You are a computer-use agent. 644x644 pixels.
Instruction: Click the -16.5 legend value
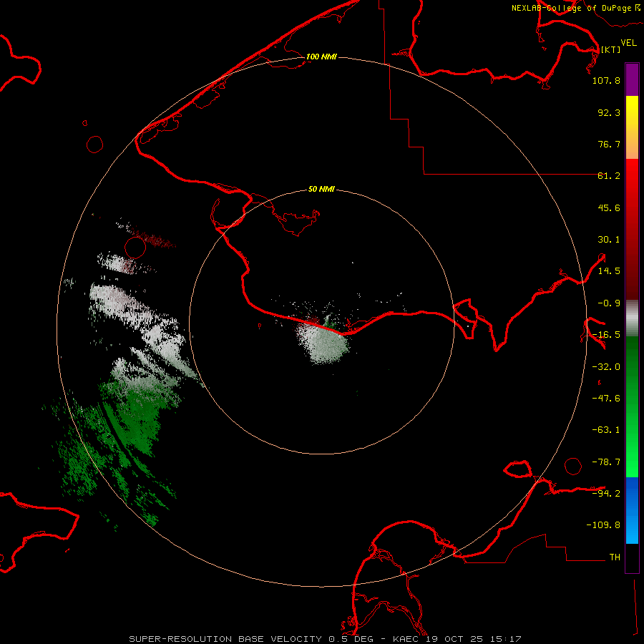606,335
